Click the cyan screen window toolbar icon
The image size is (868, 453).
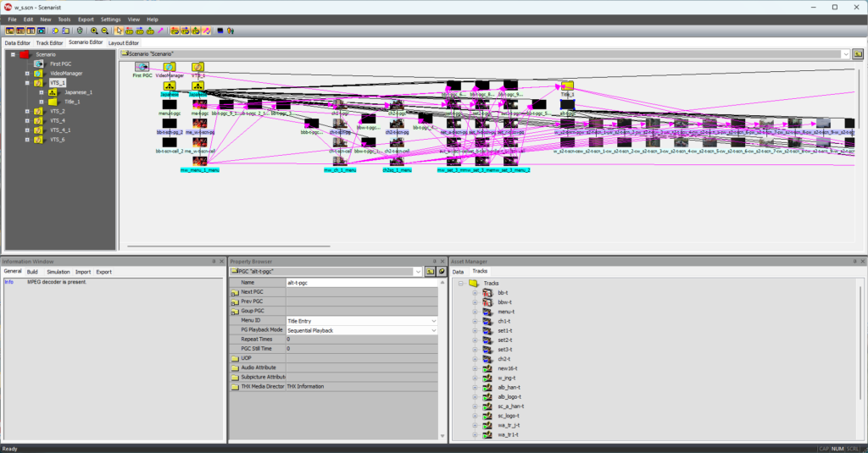click(x=41, y=31)
